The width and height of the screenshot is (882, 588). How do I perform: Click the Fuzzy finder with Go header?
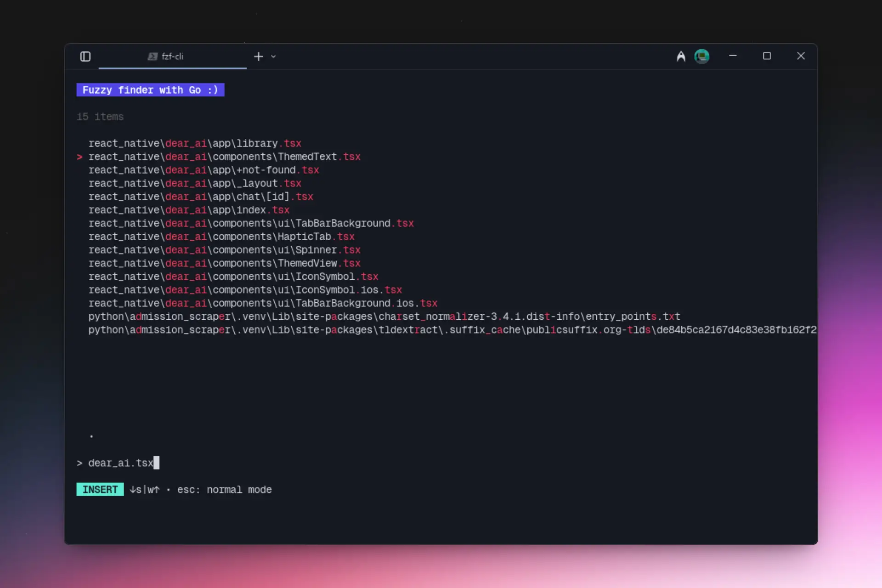(150, 90)
